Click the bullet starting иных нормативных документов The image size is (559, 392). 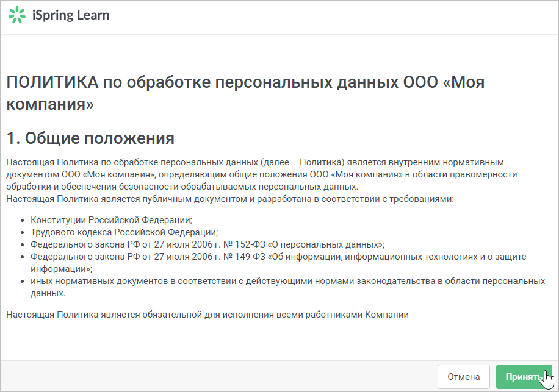coord(287,287)
